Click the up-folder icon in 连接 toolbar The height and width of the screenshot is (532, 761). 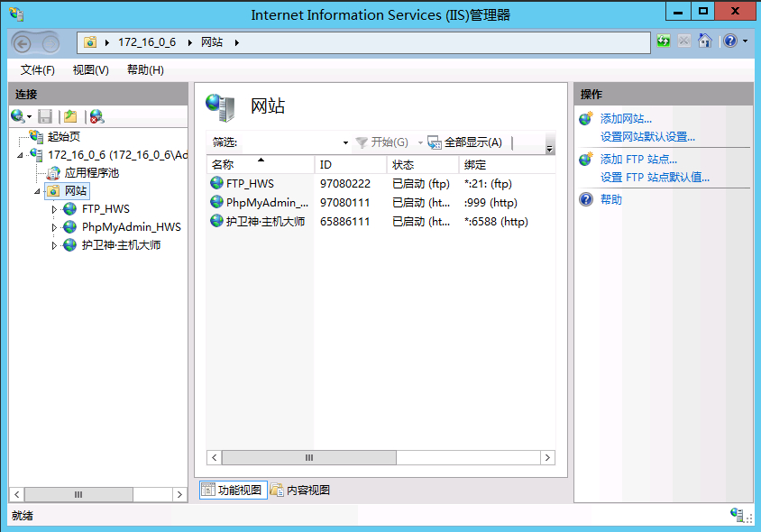71,116
